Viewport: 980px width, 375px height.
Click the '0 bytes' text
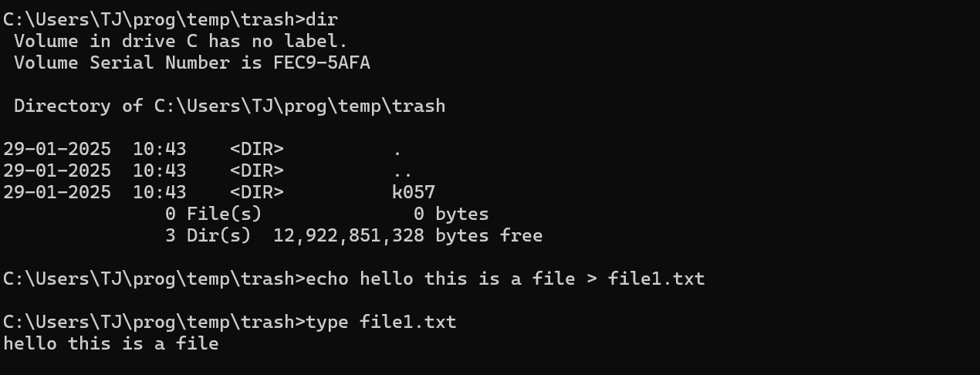(451, 214)
